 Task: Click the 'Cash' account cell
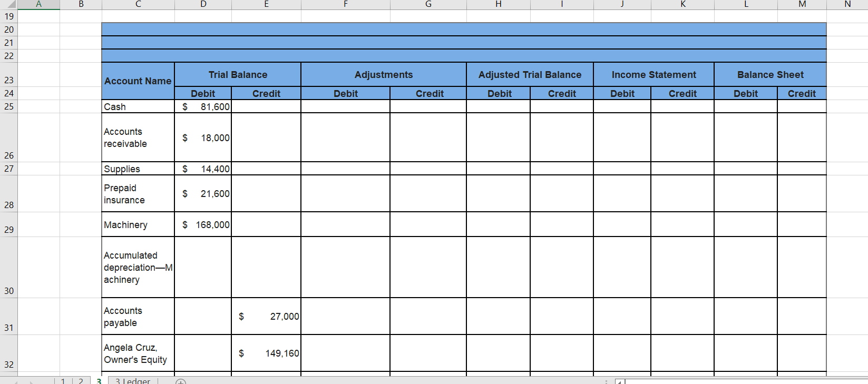138,106
